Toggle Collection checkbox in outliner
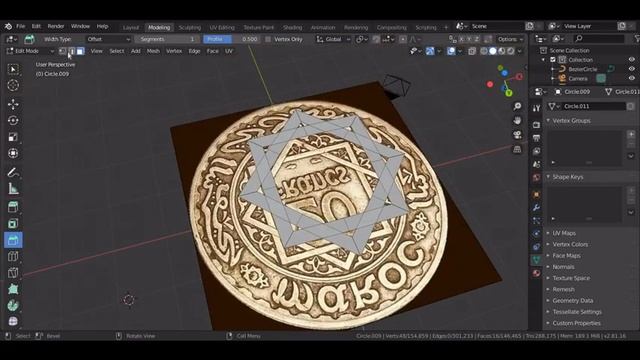Screen dimensions: 640x360 tap(553, 60)
